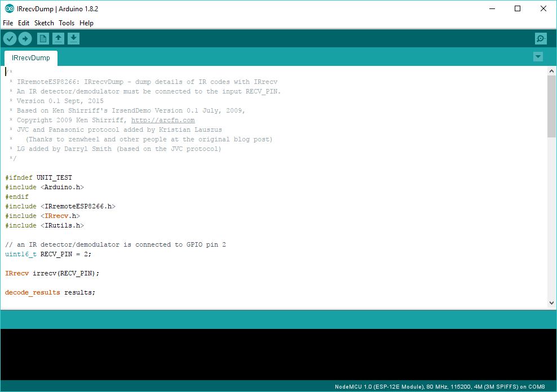Click the line 'uint16_t RECV_PIN = 2;'
Image resolution: width=557 pixels, height=392 pixels.
(x=48, y=254)
